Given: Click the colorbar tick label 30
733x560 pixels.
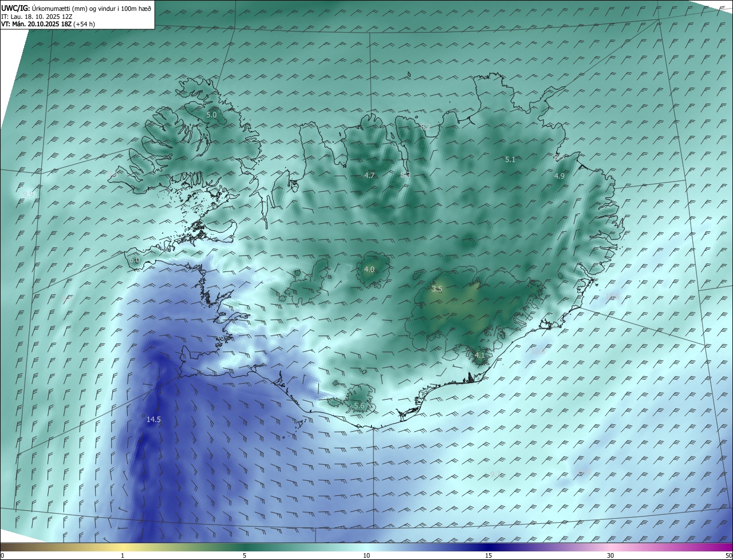Looking at the screenshot, I should click(610, 555).
